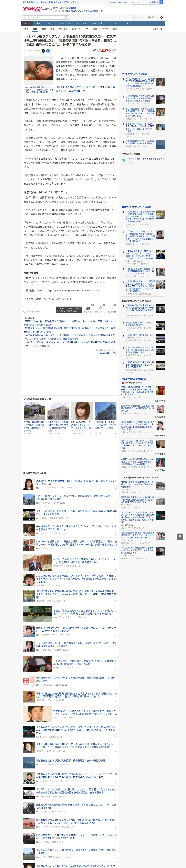Open トピックス一覧 link

point(155,29)
